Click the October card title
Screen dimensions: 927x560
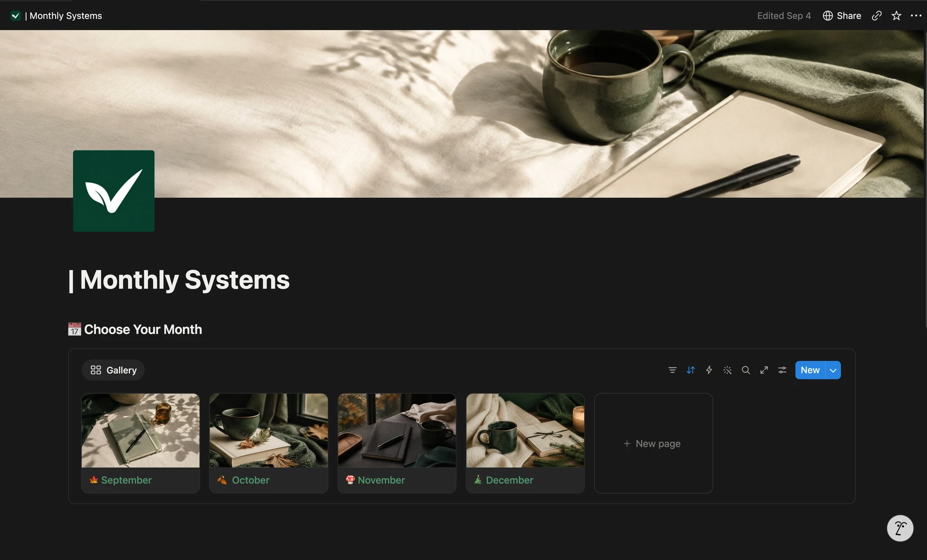pos(251,480)
